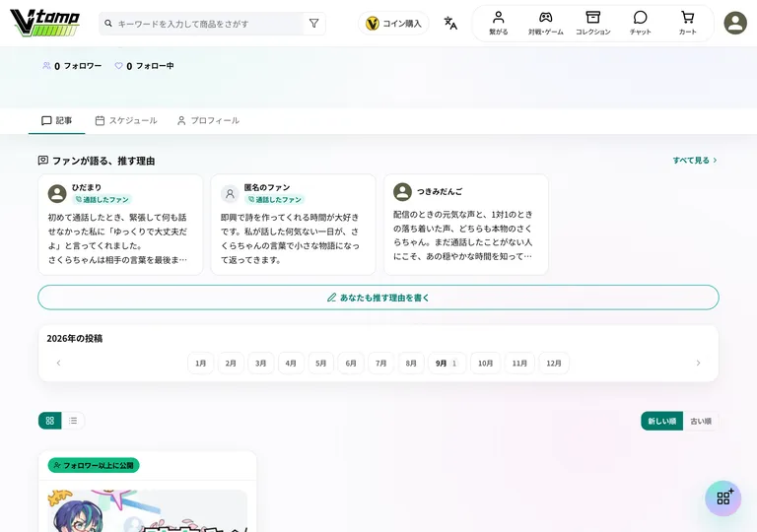Click the Vtomp logo

pyautogui.click(x=44, y=23)
